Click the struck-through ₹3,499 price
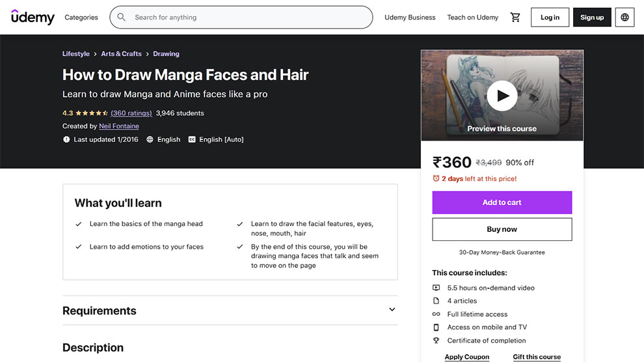The width and height of the screenshot is (644, 362). [x=489, y=163]
